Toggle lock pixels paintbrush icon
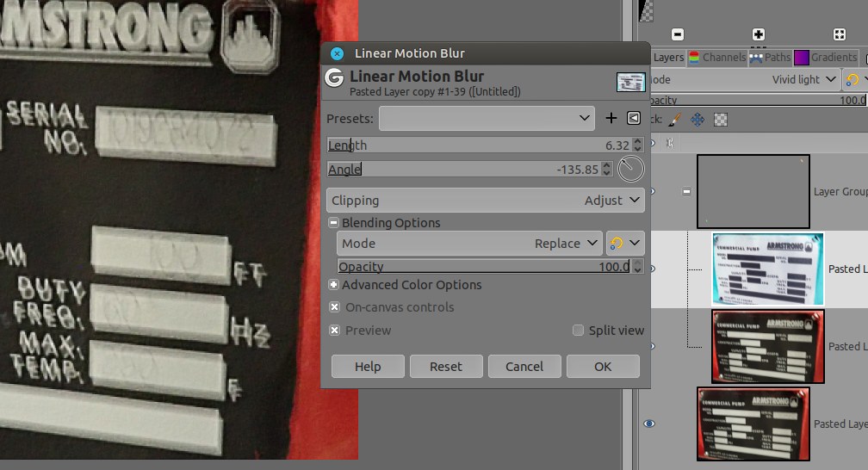This screenshot has width=868, height=470. coord(675,120)
